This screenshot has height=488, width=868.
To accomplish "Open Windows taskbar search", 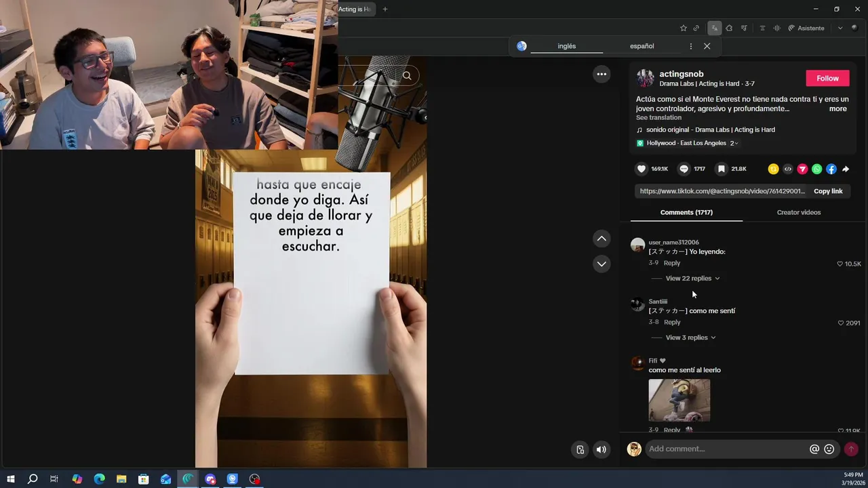I will pos(32,479).
